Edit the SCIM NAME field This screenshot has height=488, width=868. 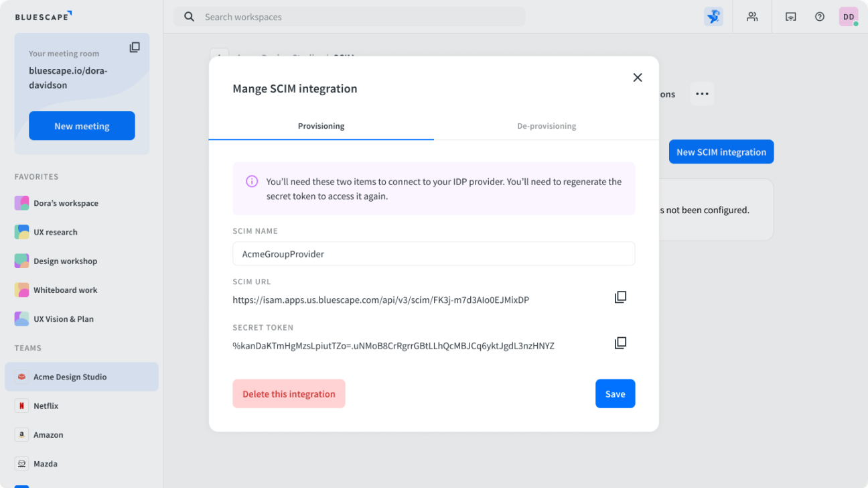point(433,254)
